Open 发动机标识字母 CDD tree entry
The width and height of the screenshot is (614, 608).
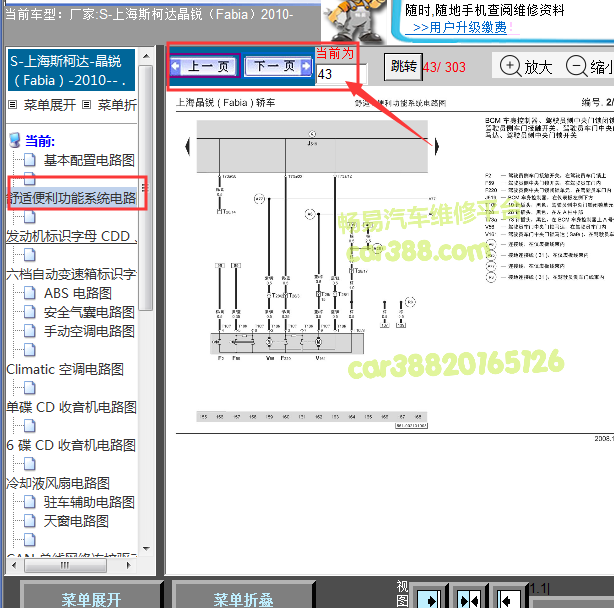pyautogui.click(x=70, y=236)
